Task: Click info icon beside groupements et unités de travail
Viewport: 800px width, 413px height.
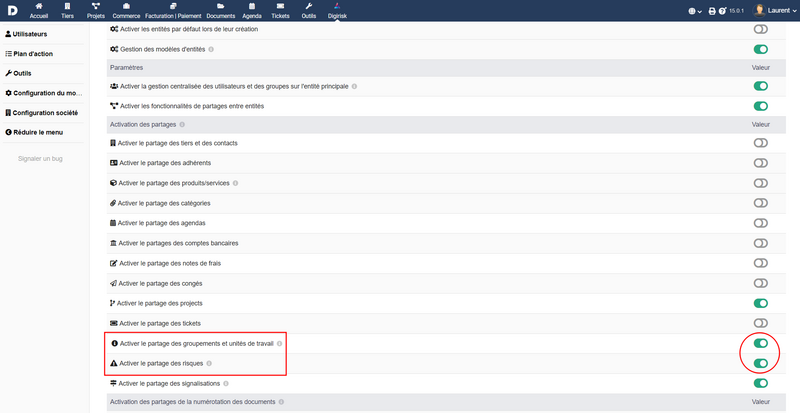Action: click(280, 344)
